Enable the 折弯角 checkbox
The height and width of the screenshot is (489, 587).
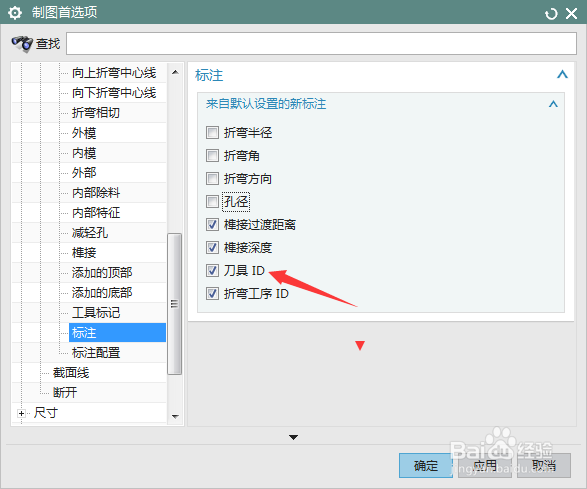tap(212, 156)
